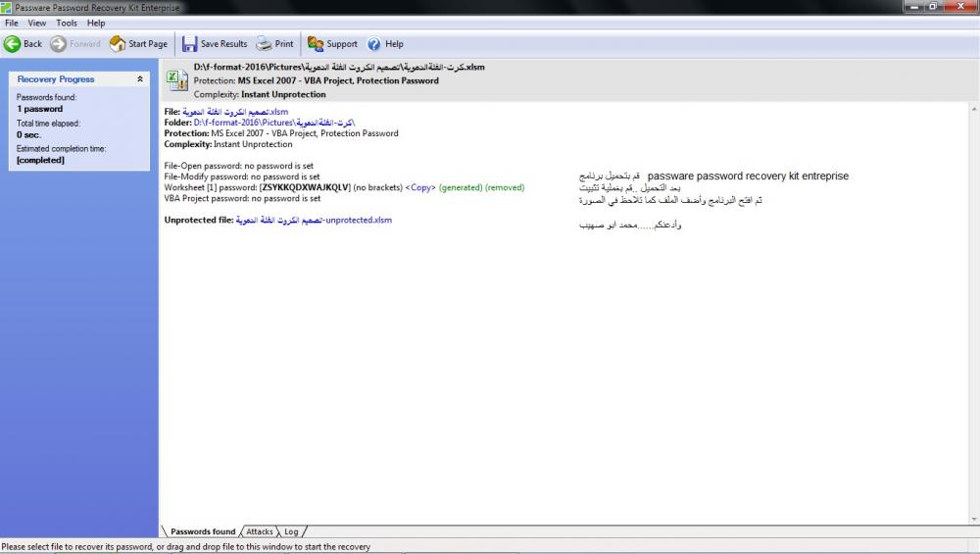Click the Recovery Progress panel title
Screen dimensions: 980x554
coord(56,79)
